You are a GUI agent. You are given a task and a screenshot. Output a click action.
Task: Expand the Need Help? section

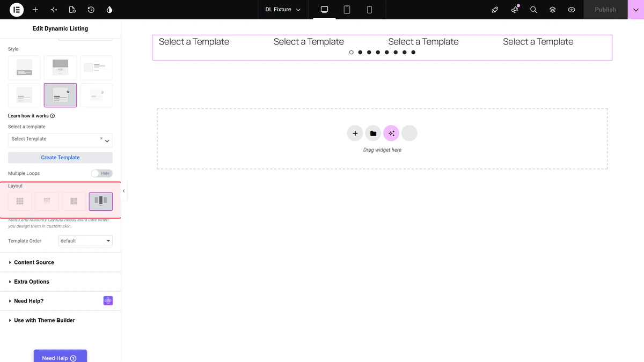click(x=60, y=301)
